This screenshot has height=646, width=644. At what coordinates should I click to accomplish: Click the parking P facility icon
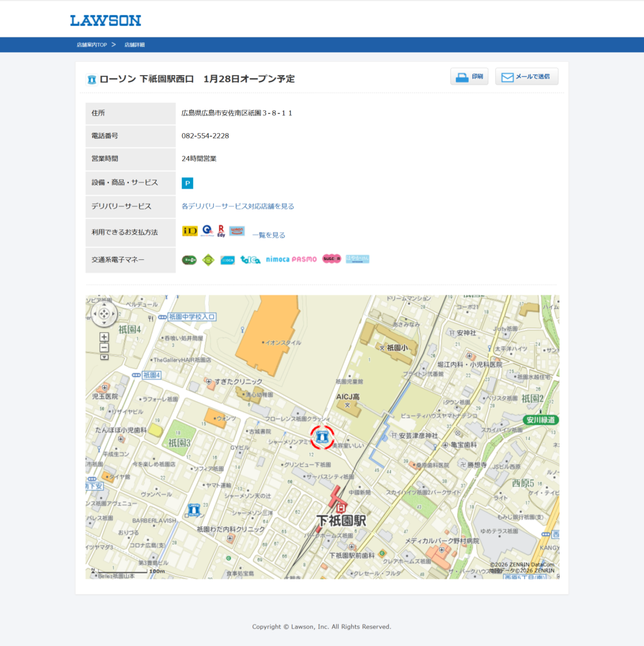click(x=187, y=183)
